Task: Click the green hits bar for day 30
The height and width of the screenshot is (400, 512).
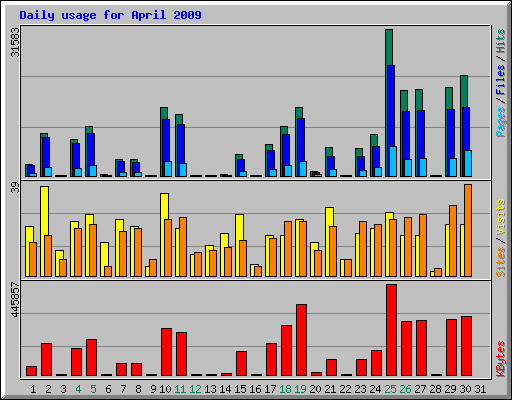Action: (x=464, y=91)
